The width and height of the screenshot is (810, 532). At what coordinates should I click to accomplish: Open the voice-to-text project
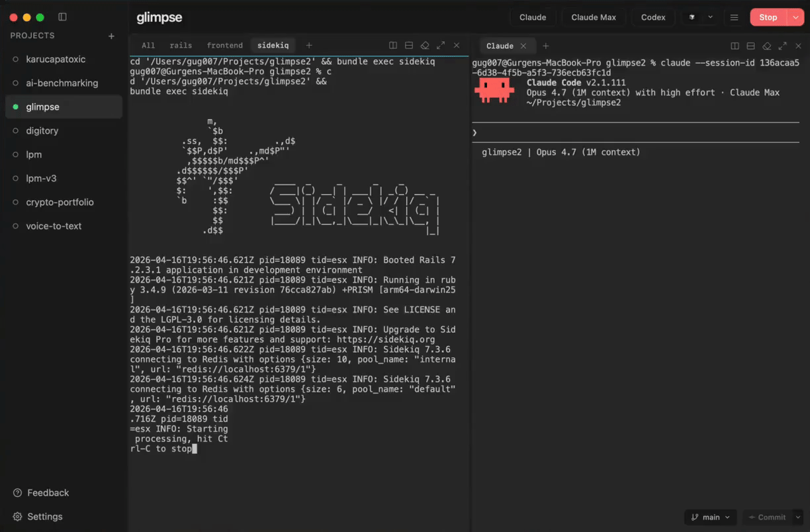point(64,226)
